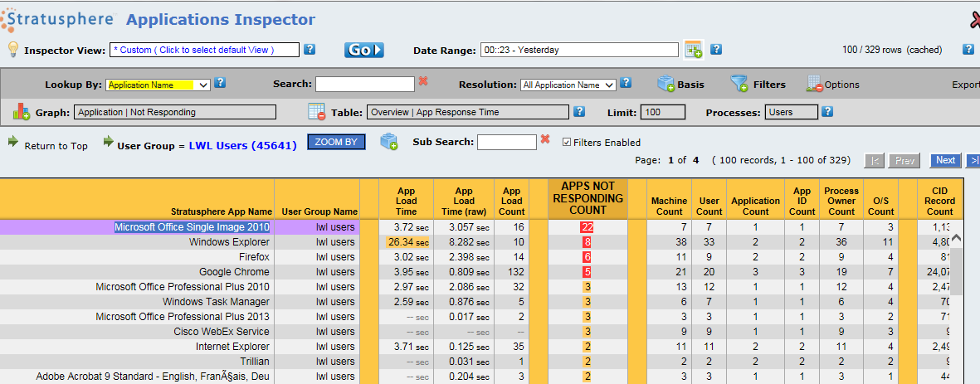Click the database icon next to ZOOM BY
Viewport: 980px width, 384px height.
tap(389, 142)
